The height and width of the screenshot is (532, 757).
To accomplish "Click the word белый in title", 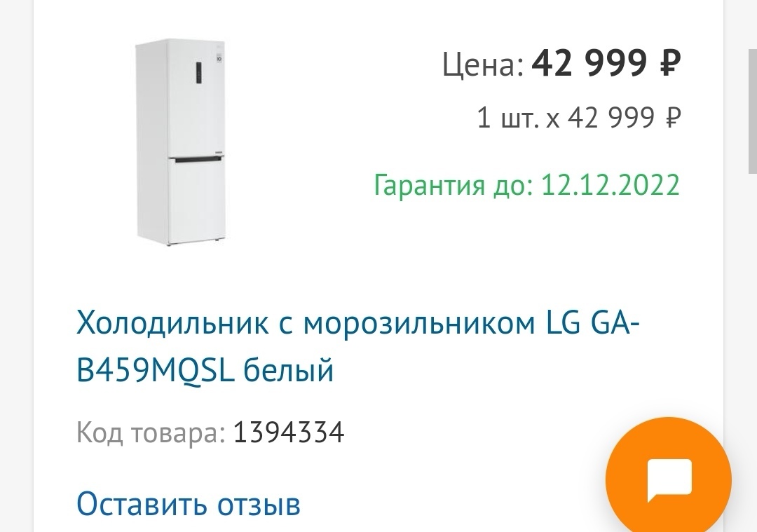I will pos(288,370).
